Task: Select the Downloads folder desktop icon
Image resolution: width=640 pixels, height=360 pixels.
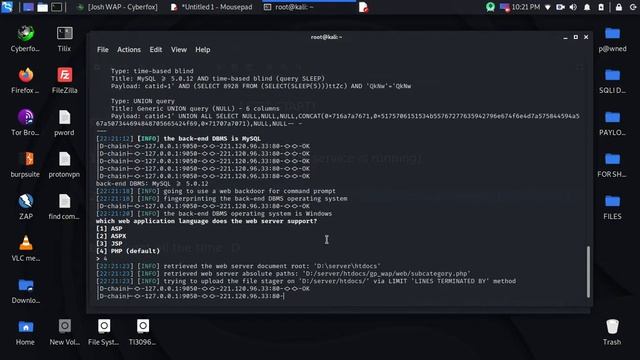Action: [25, 291]
